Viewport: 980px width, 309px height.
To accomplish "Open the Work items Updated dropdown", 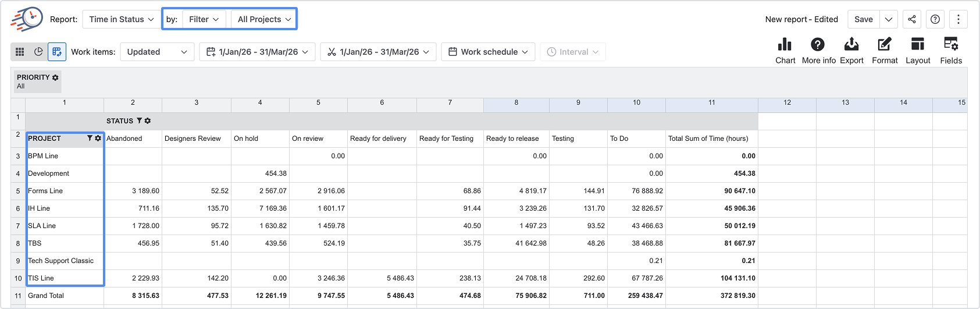I will point(157,52).
